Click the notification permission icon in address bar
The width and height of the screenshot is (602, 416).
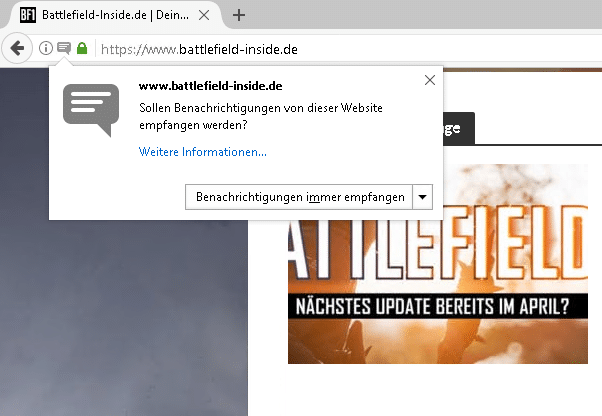click(x=64, y=48)
